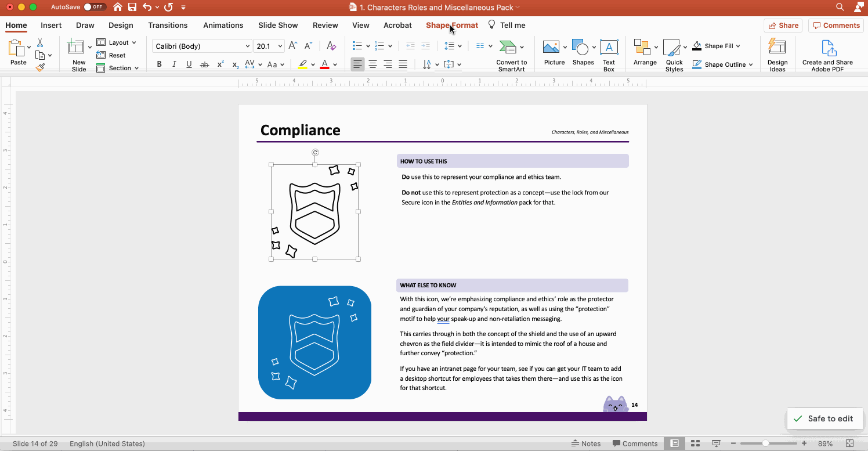Decrease font size with small A icon
This screenshot has width=868, height=451.
pos(308,46)
